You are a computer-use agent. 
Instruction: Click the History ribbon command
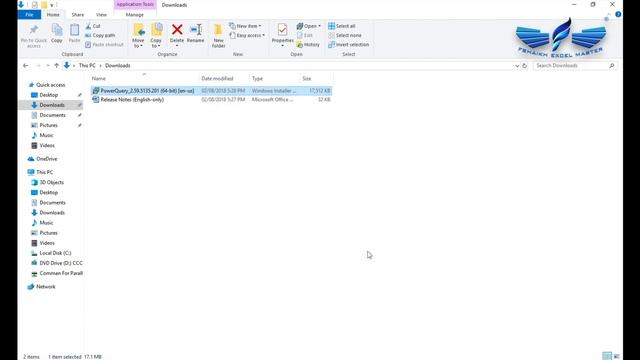[308, 44]
